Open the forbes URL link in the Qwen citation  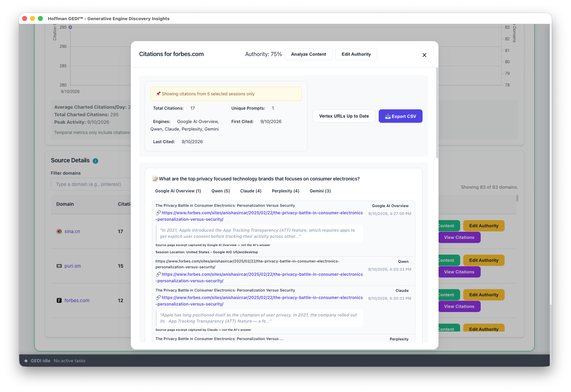tap(259, 278)
